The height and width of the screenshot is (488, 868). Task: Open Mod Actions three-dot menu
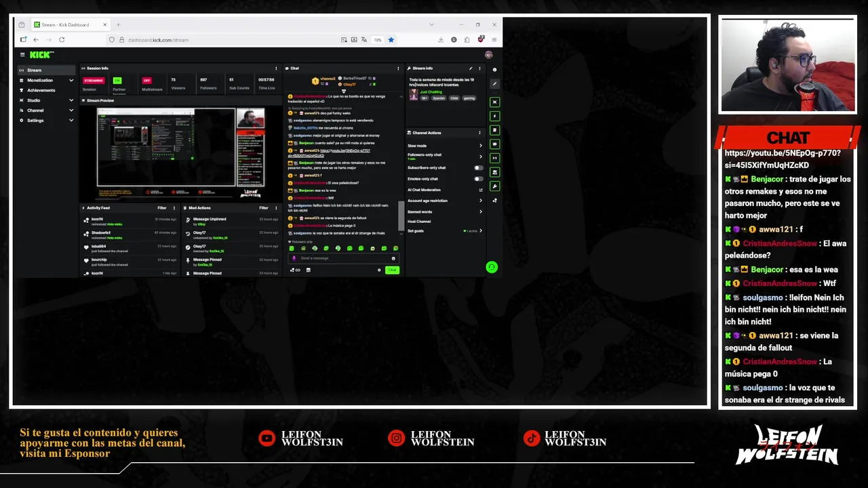pyautogui.click(x=276, y=208)
